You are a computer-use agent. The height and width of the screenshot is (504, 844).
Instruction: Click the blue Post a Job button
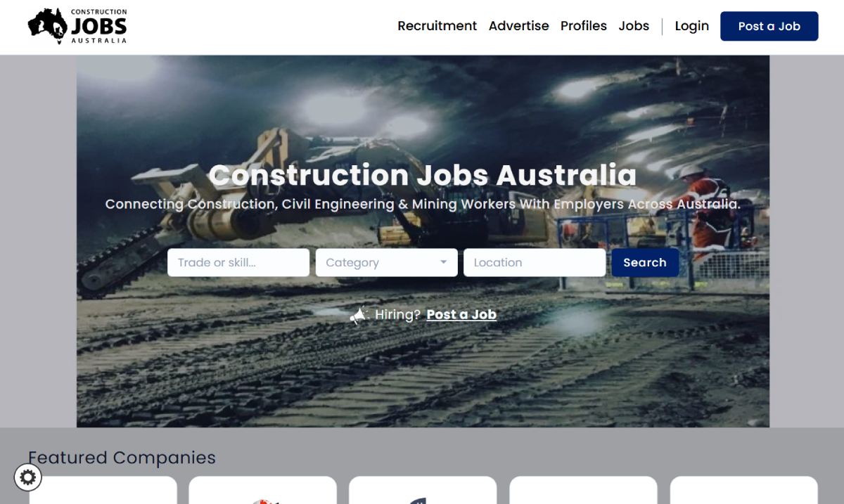pyautogui.click(x=769, y=26)
